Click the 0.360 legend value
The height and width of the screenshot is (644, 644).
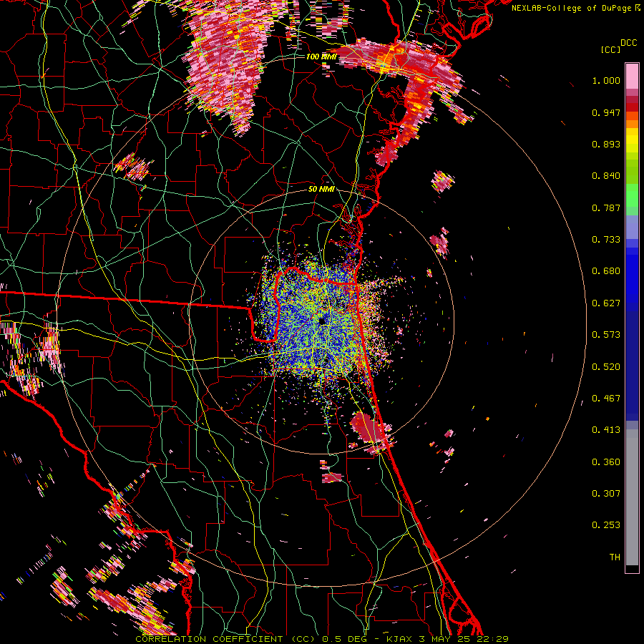coord(606,462)
